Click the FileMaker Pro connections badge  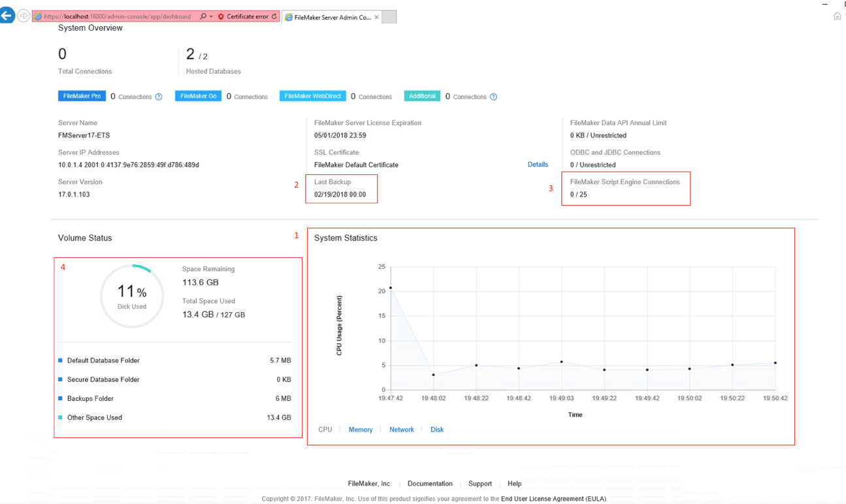pos(82,96)
